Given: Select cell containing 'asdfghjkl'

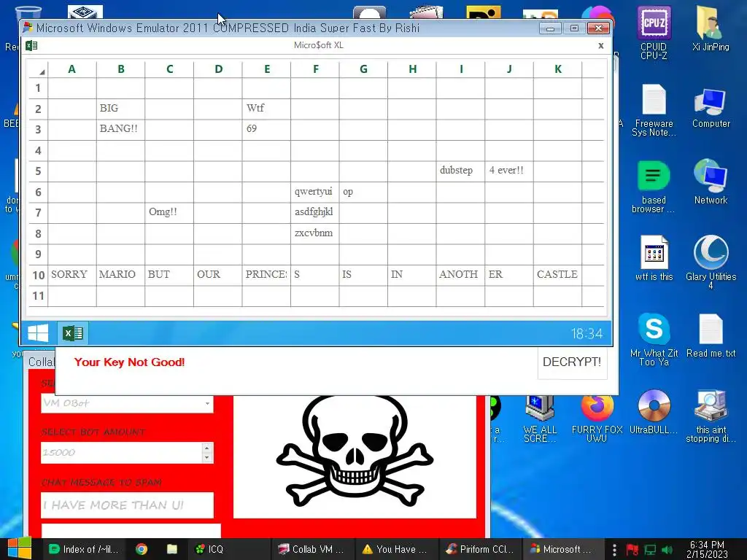Looking at the screenshot, I should pos(315,213).
